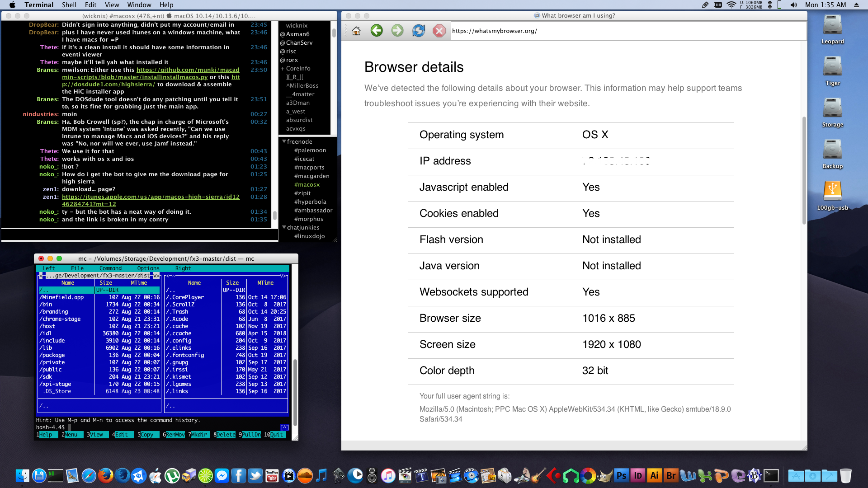Collapse the chatjunkies server tree
This screenshot has height=488, width=868.
(x=284, y=227)
